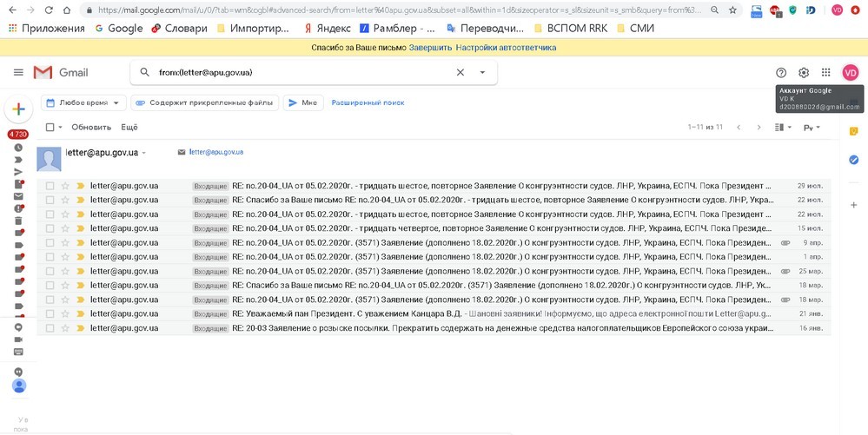The height and width of the screenshot is (435, 868).
Task: Open the СМИ bookmarks folder
Action: click(x=635, y=29)
